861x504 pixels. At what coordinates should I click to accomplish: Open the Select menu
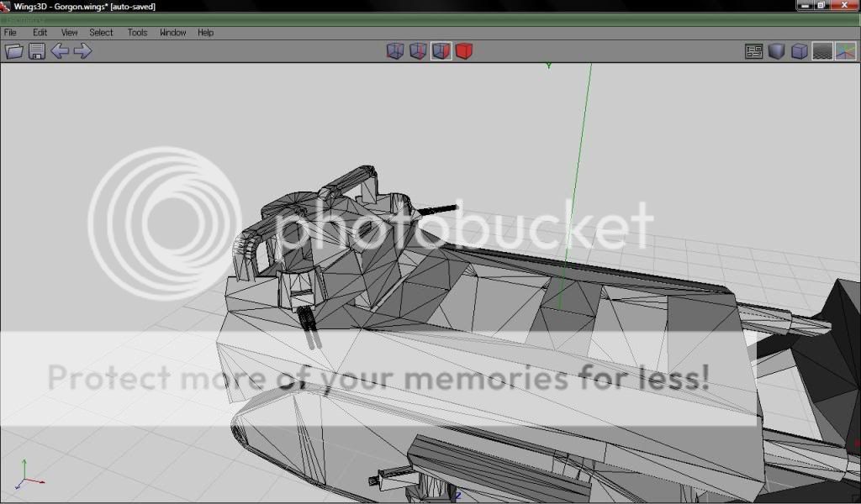(101, 33)
